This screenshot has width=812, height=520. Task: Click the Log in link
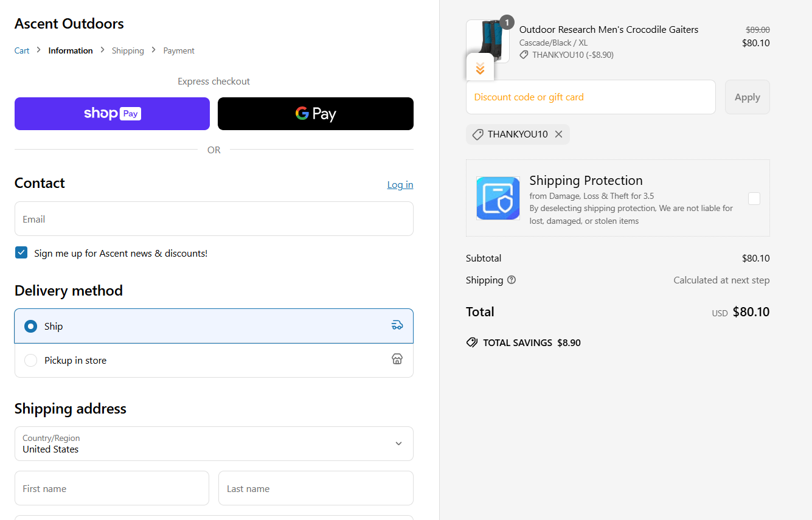tap(400, 185)
